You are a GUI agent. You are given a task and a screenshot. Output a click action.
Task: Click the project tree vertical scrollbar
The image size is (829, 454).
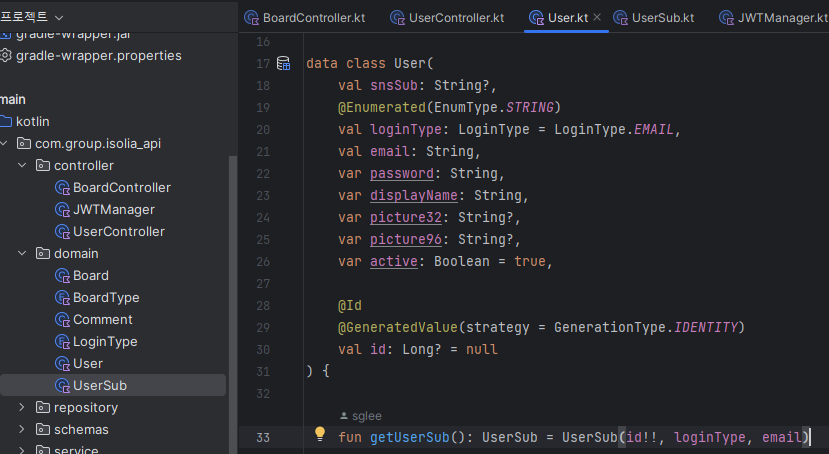(233, 304)
